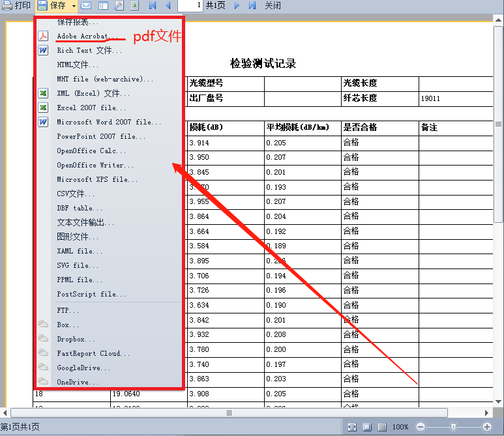Viewport: 504px width, 436px height.
Task: Click the 关闭 (Close) button
Action: (x=273, y=6)
